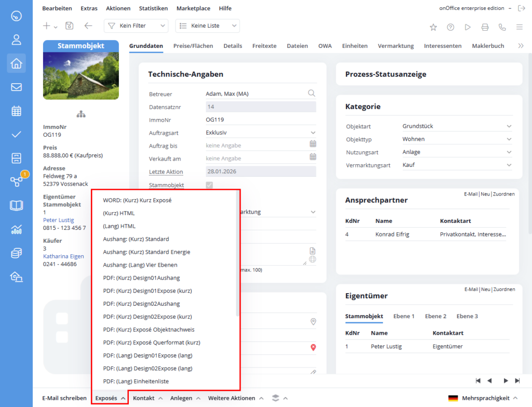Expand Weitere Aktionen bottom menu
The image size is (532, 407).
click(236, 398)
